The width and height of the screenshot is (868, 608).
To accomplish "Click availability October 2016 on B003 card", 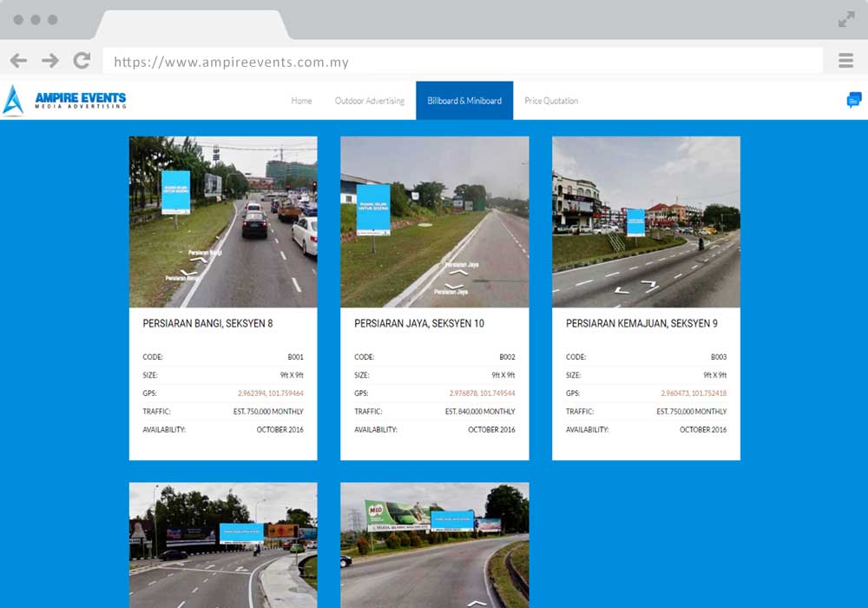I will (x=703, y=430).
